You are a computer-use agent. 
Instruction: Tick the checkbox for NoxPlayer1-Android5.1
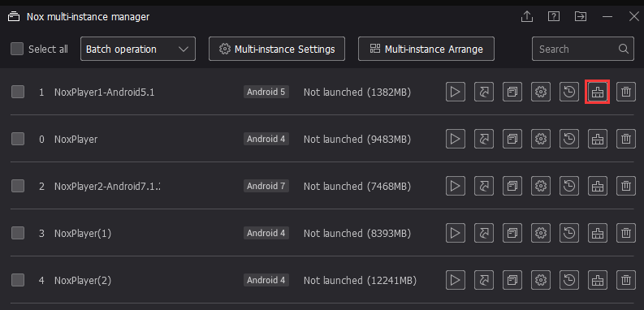click(x=18, y=92)
